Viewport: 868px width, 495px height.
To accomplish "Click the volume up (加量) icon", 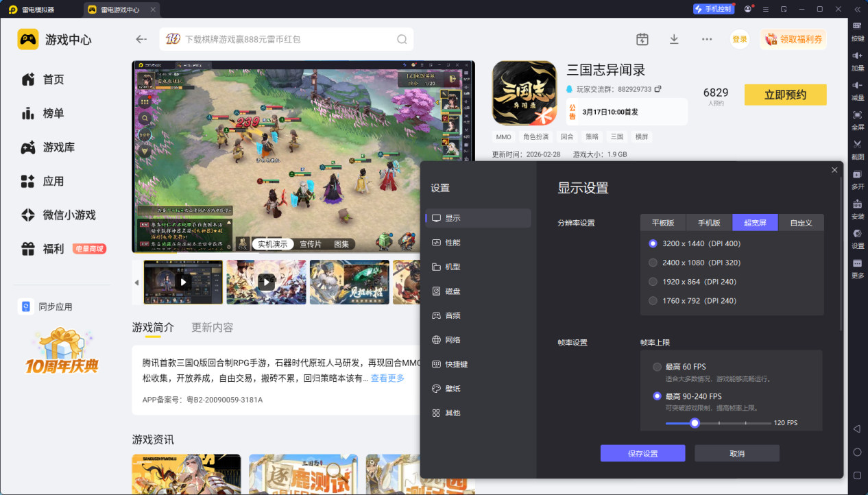I will coord(857,56).
